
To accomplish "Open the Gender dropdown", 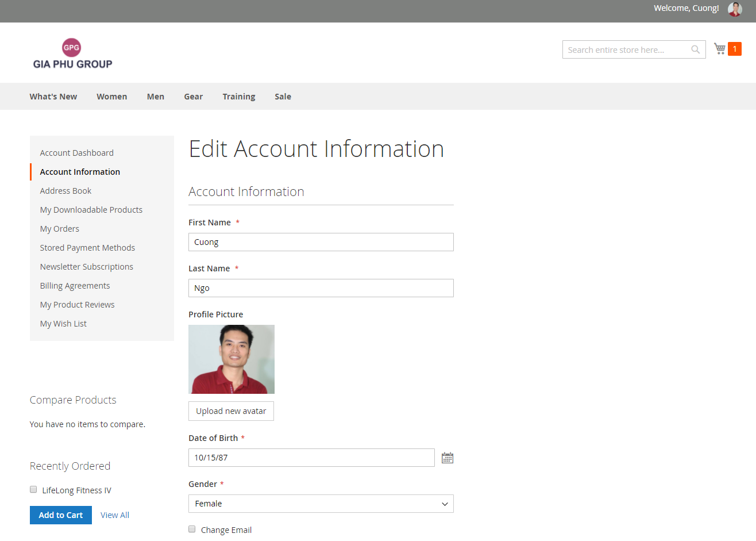I will 321,504.
